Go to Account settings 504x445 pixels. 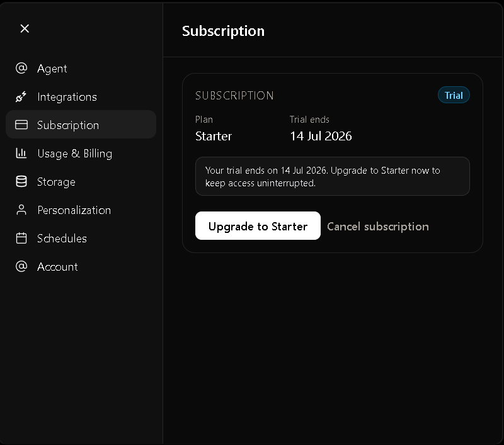click(x=81, y=266)
